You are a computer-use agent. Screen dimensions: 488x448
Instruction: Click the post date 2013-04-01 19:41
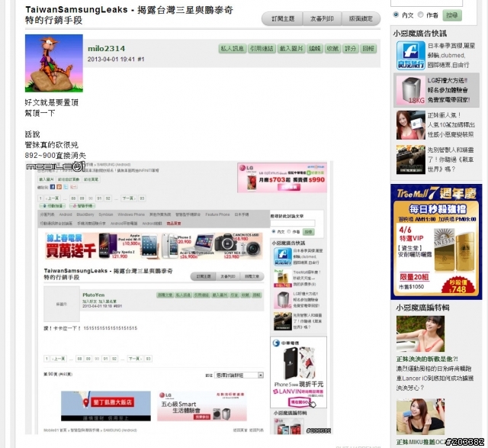click(x=111, y=60)
